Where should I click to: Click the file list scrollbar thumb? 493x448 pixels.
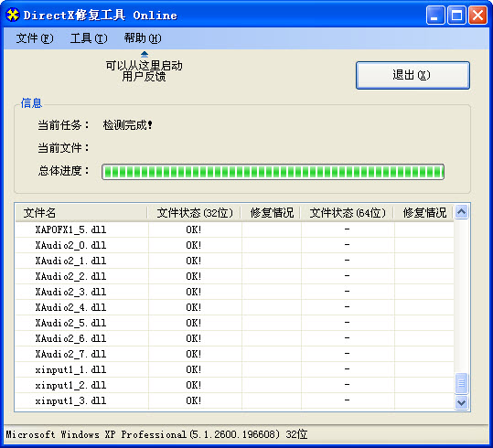[x=461, y=383]
